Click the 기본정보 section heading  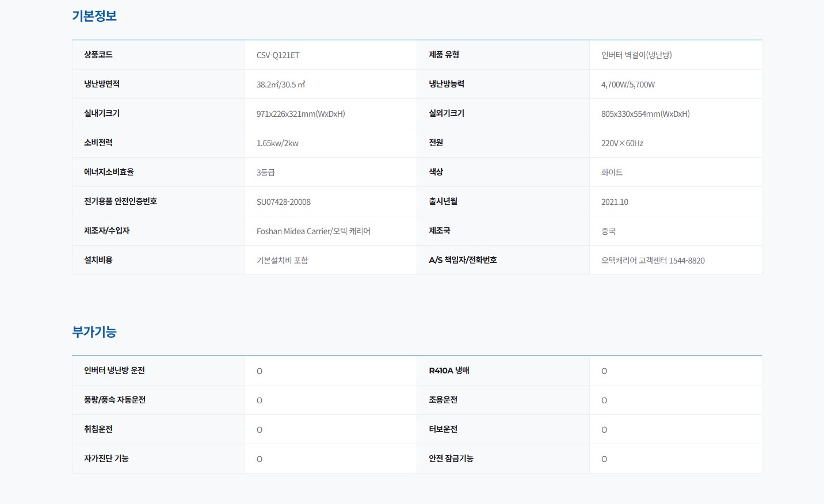tap(94, 16)
